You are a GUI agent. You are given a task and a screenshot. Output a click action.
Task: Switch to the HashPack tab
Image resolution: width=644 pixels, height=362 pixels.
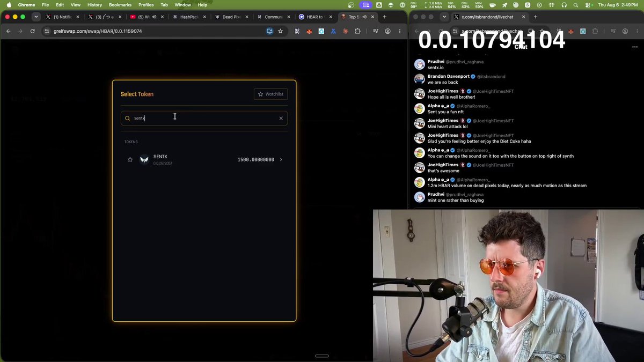(x=189, y=17)
